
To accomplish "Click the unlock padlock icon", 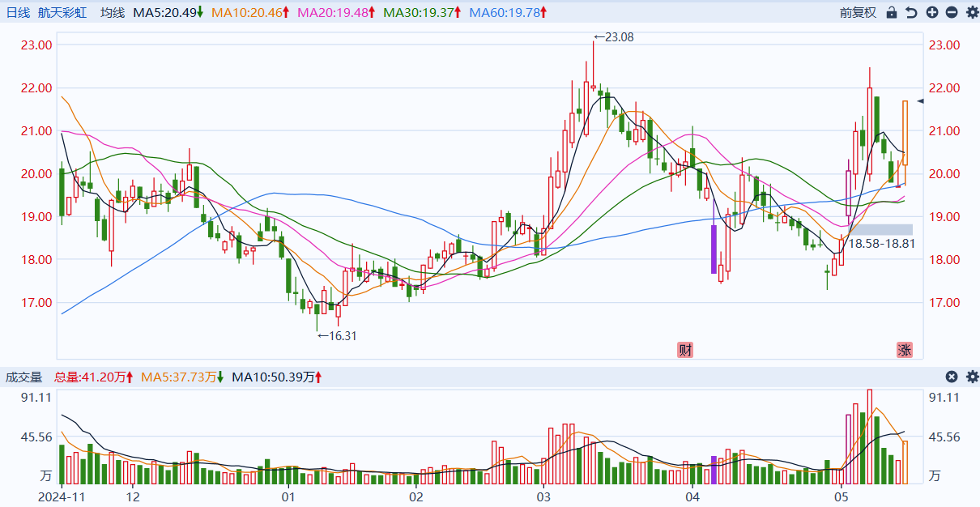I will (892, 12).
